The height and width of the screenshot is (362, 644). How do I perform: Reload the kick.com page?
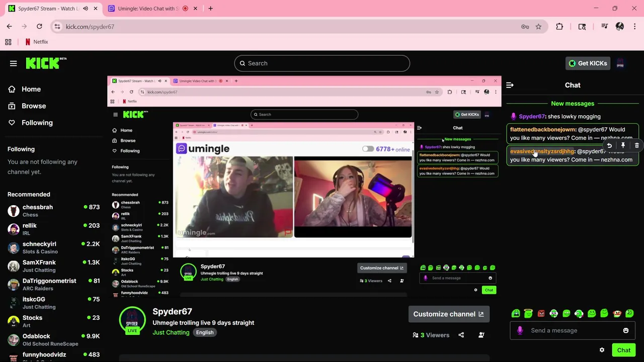pos(39,27)
